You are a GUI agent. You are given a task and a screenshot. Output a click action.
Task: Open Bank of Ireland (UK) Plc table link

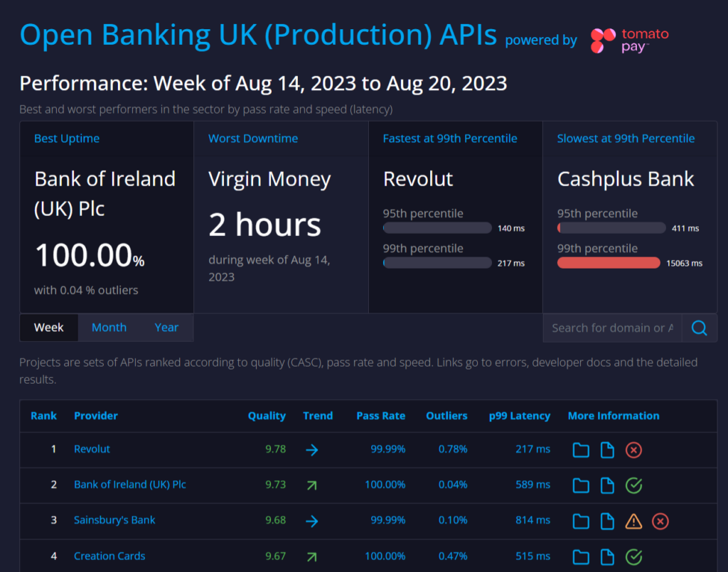130,485
